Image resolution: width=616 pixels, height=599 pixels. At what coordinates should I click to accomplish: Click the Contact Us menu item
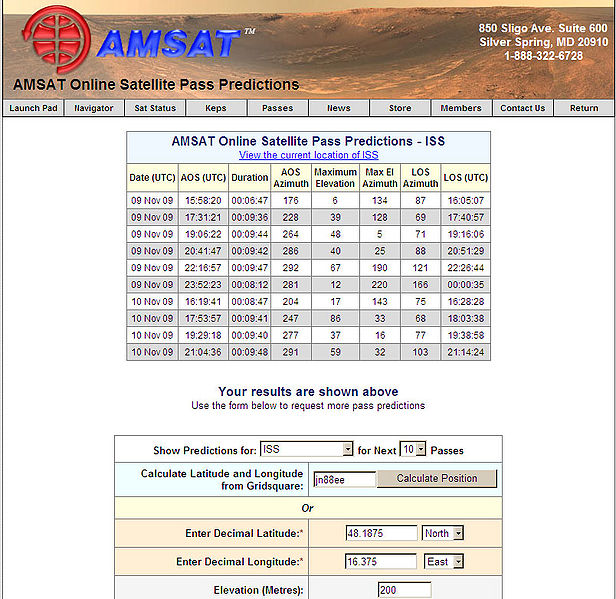pyautogui.click(x=522, y=108)
